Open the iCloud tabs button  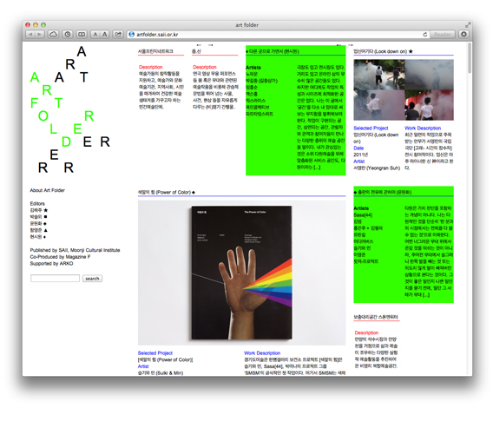click(x=53, y=34)
